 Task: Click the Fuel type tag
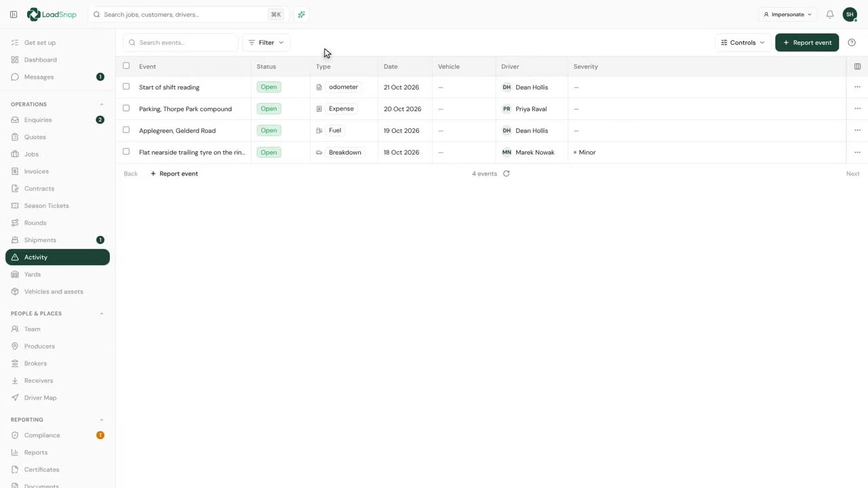335,130
